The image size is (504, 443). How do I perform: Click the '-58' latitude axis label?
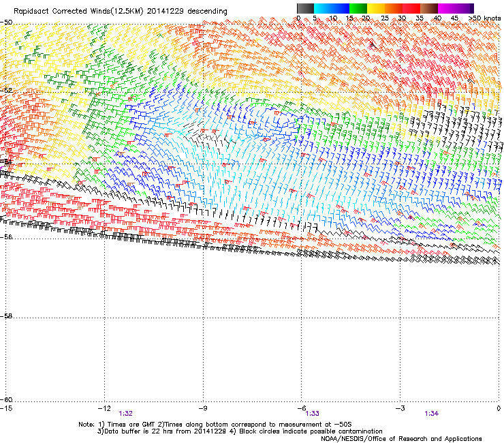(x=6, y=316)
